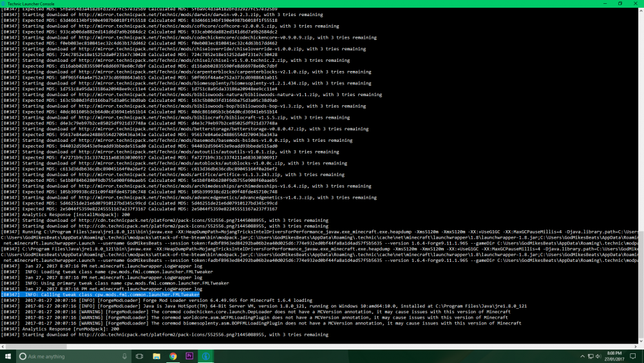The height and width of the screenshot is (363, 644).
Task: Click the Cortana microphone icon
Action: [124, 357]
